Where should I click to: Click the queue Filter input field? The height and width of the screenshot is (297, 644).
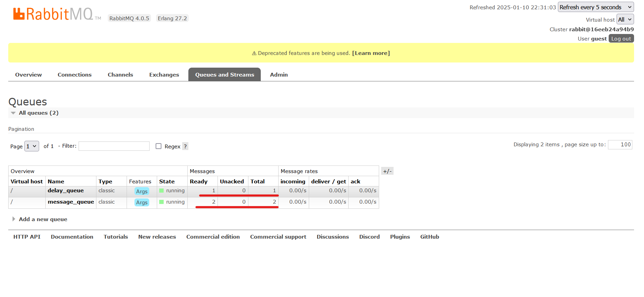pyautogui.click(x=114, y=146)
